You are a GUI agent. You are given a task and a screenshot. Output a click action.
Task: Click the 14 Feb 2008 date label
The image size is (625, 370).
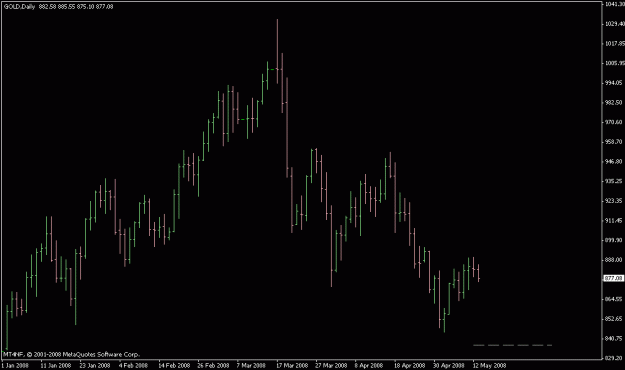174,365
